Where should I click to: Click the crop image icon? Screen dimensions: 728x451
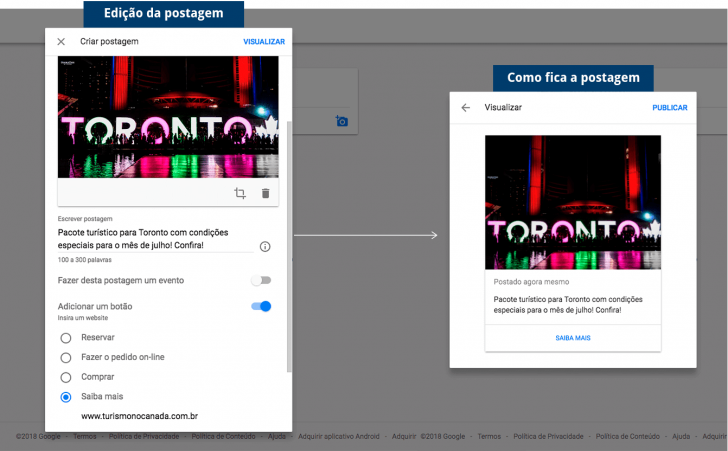[x=240, y=193]
